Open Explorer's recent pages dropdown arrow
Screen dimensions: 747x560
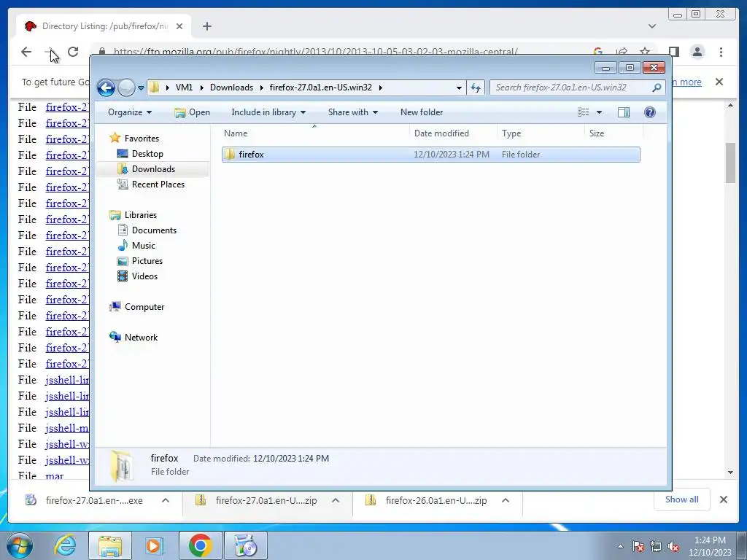coord(141,88)
